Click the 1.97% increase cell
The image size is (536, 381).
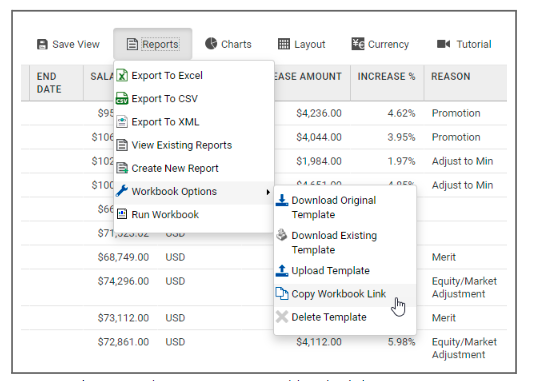click(401, 161)
